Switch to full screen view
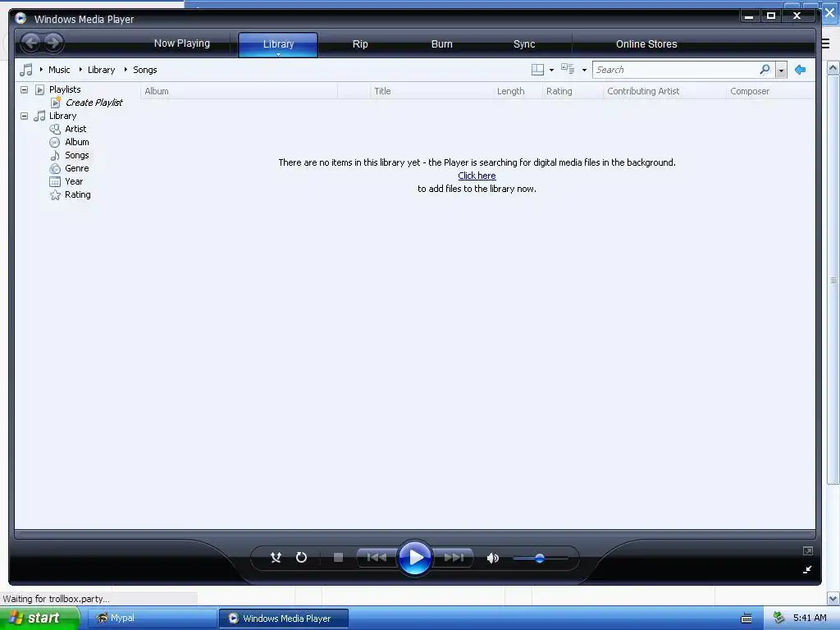This screenshot has height=630, width=840. tap(808, 550)
